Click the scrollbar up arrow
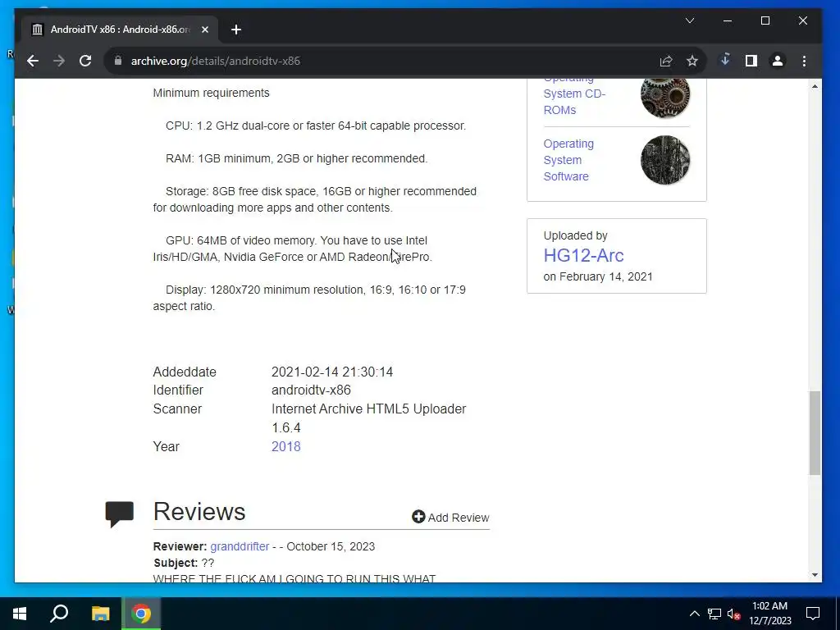The width and height of the screenshot is (840, 630). click(815, 86)
